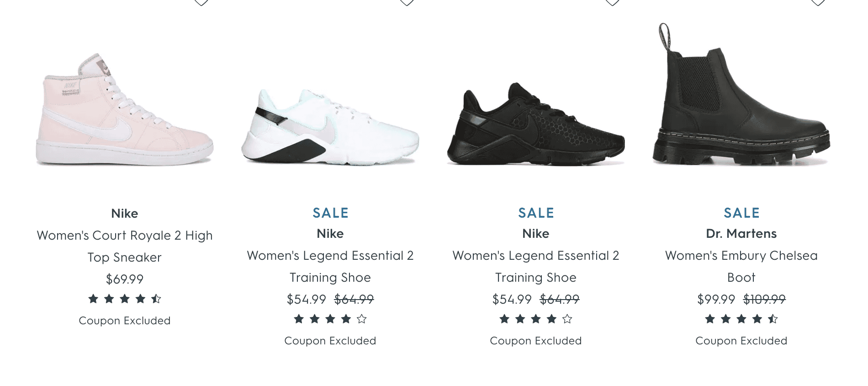868x386 pixels.
Task: Open the Women's Court Royale 2 High Top Sneaker link
Action: coord(125,246)
